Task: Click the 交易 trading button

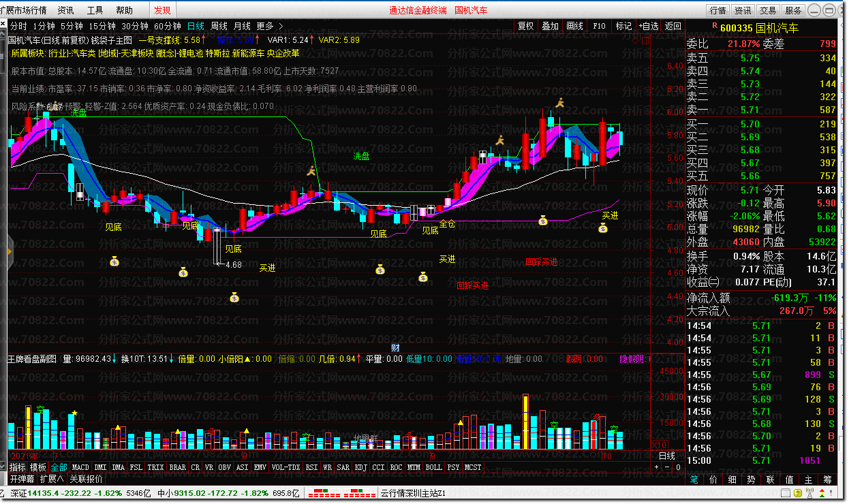Action: point(769,10)
